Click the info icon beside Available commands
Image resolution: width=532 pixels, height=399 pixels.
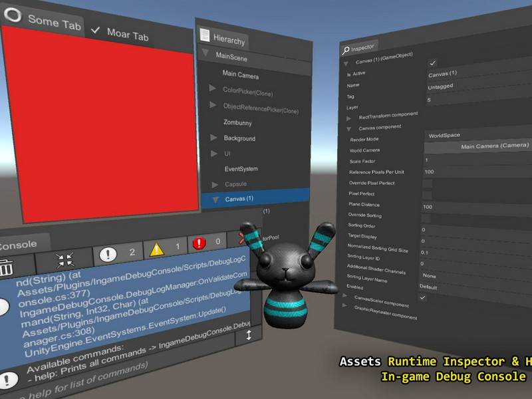tap(8, 379)
